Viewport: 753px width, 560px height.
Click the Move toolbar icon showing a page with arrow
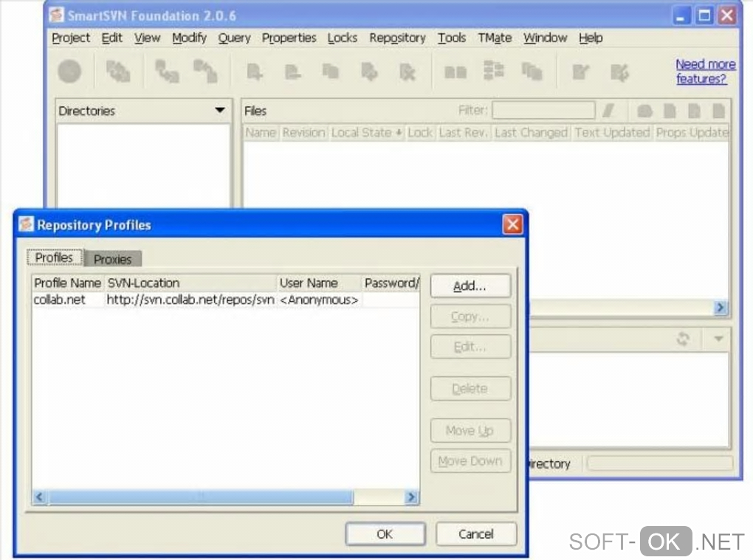click(369, 72)
